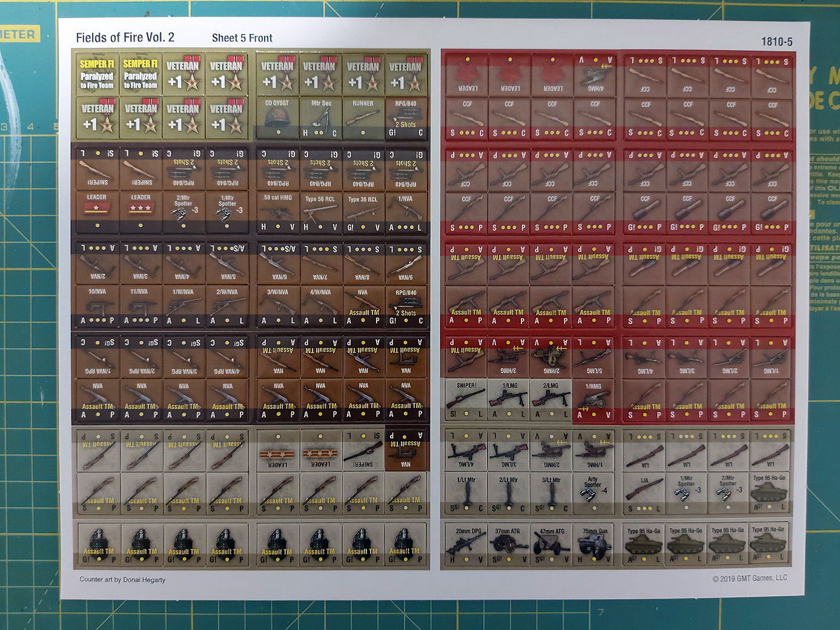This screenshot has height=630, width=840.
Task: Click the CO GYSGT helmet counter
Action: 277,118
